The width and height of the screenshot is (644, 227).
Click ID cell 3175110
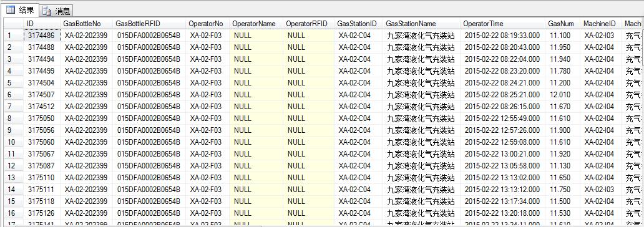[x=42, y=178]
